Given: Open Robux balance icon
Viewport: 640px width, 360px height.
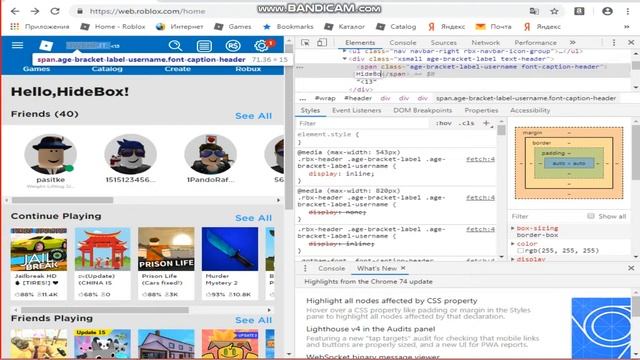Looking at the screenshot, I should (233, 46).
